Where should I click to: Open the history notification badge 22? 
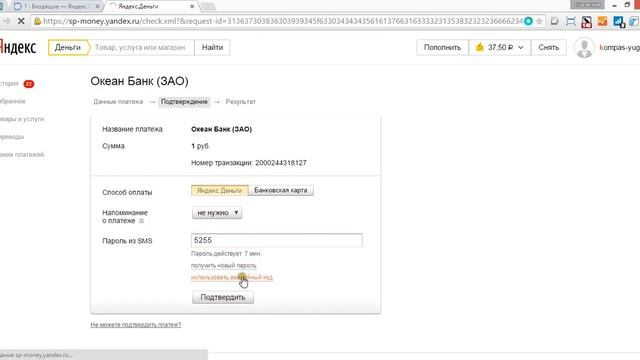(x=29, y=84)
